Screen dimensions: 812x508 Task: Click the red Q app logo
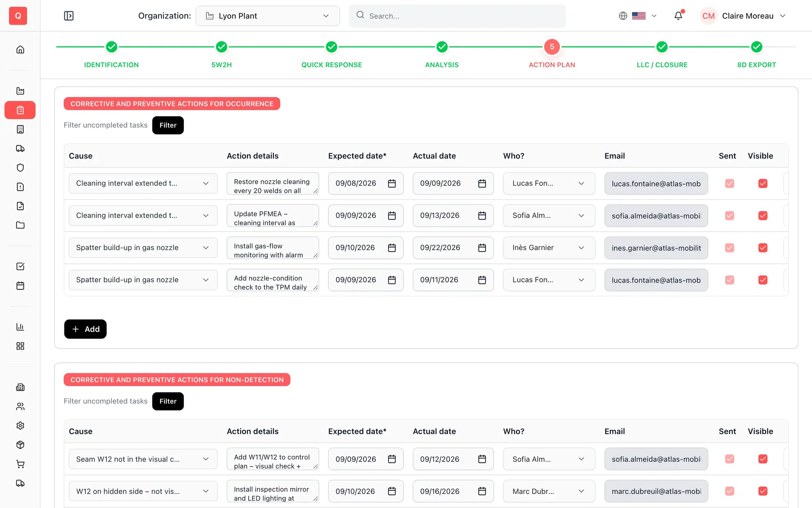pos(18,16)
